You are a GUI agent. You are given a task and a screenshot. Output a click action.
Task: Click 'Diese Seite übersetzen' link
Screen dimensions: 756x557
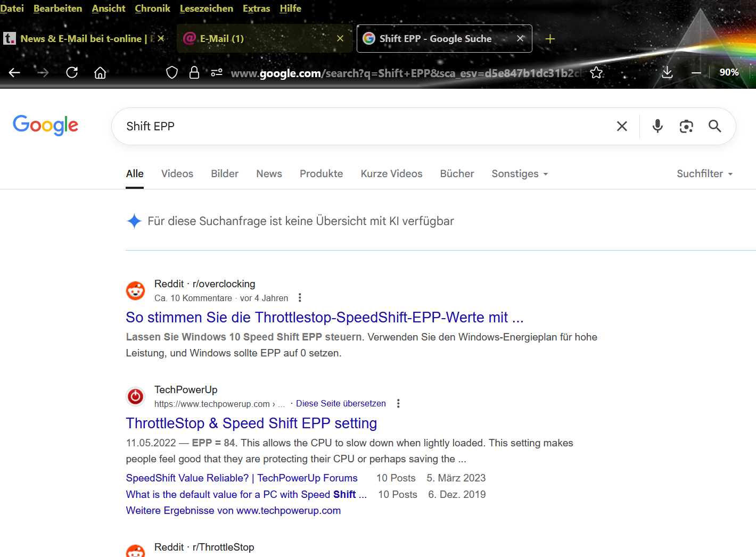pos(341,403)
